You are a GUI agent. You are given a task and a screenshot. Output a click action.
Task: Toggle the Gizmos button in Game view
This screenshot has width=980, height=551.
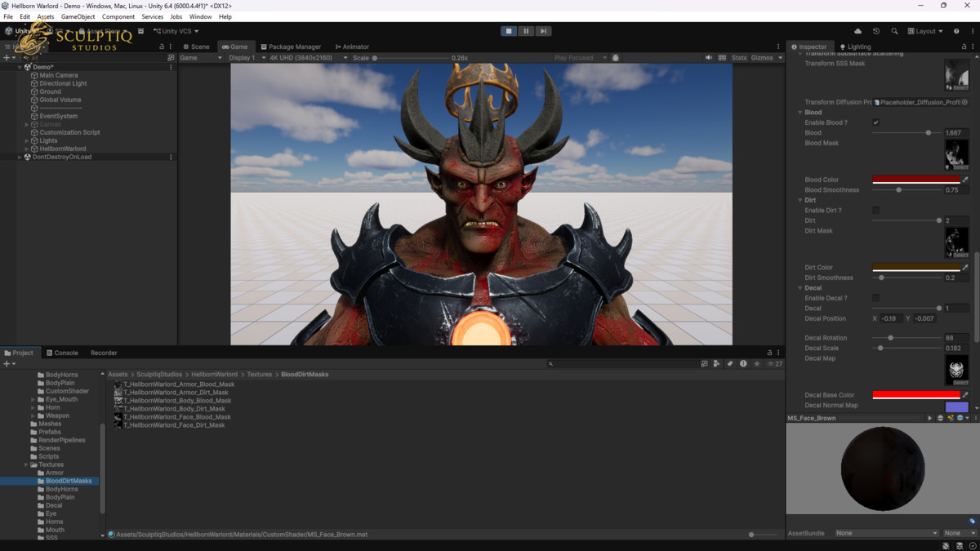[762, 58]
